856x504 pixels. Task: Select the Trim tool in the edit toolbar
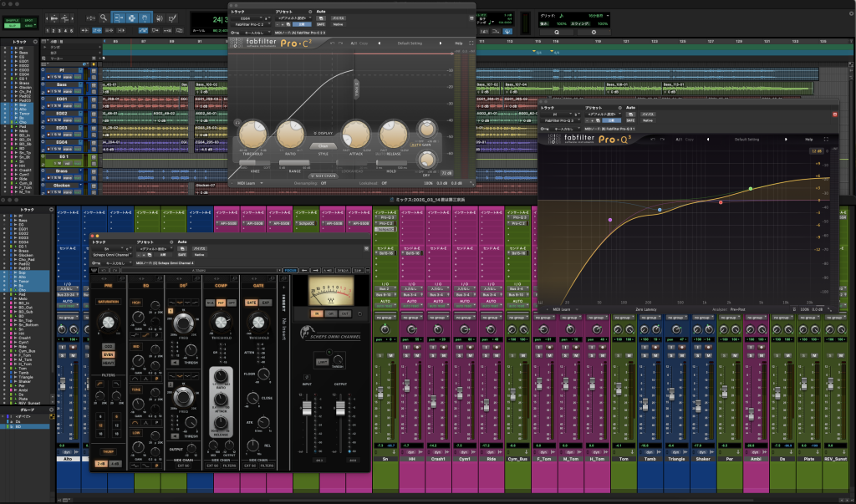pos(119,18)
